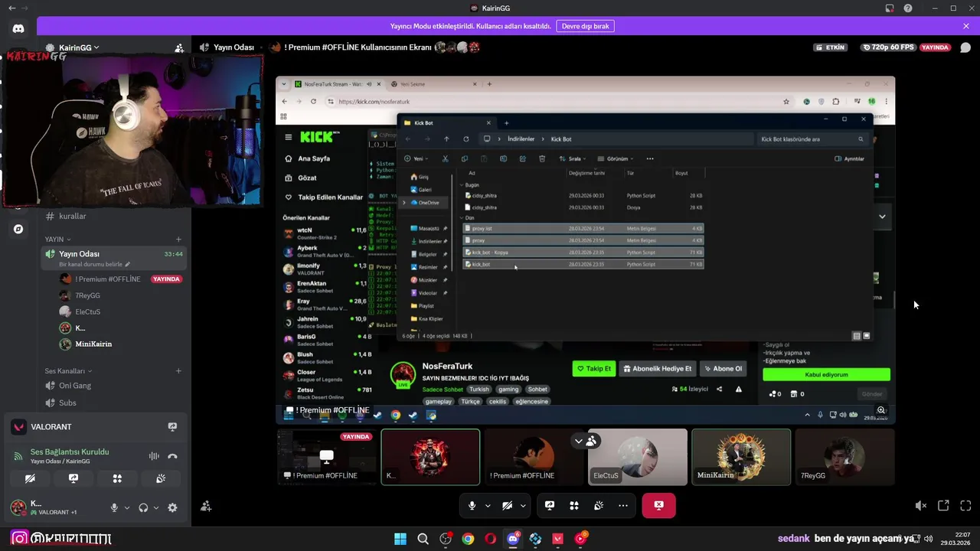980x551 pixels.
Task: Disconnect from voice with the hang-up icon
Action: [172, 456]
